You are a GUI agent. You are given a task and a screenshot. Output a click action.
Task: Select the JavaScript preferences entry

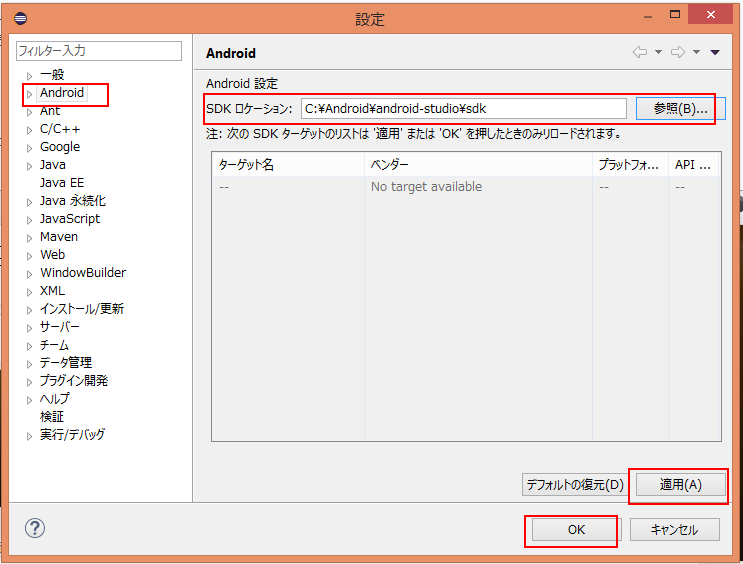(70, 219)
